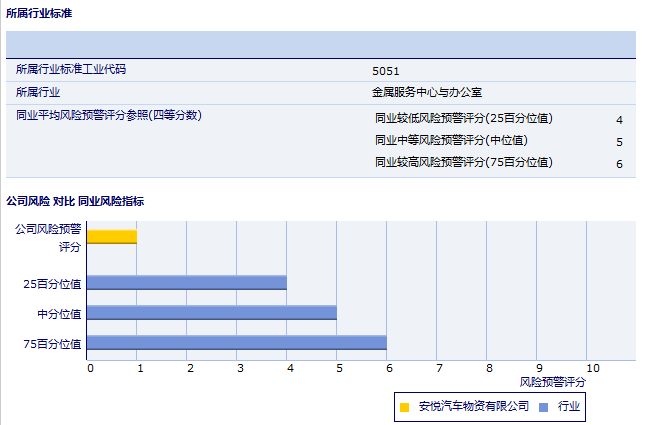Click the 25百分位值 axis label
The width and height of the screenshot is (652, 425).
pyautogui.click(x=52, y=284)
